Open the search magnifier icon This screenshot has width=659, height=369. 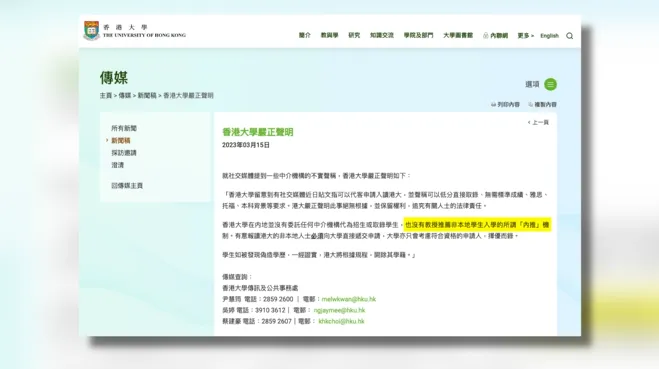569,36
